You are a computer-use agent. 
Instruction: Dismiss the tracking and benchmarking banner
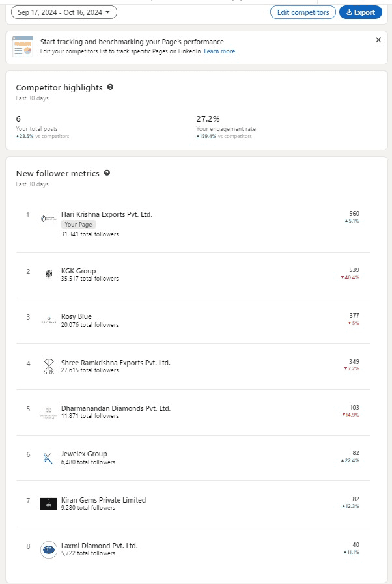tap(378, 40)
